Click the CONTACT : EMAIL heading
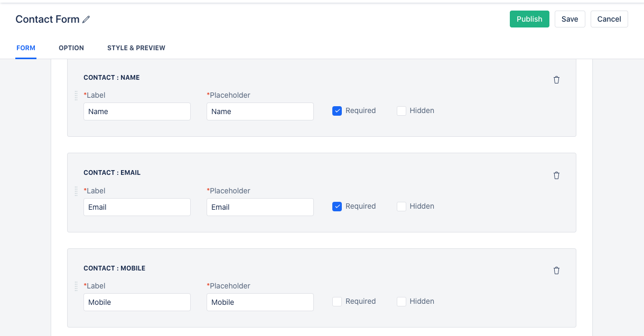 [x=112, y=173]
